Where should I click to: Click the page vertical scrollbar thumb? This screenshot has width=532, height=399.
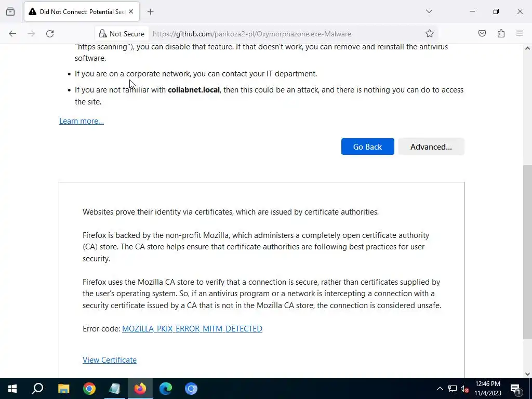coord(527,251)
